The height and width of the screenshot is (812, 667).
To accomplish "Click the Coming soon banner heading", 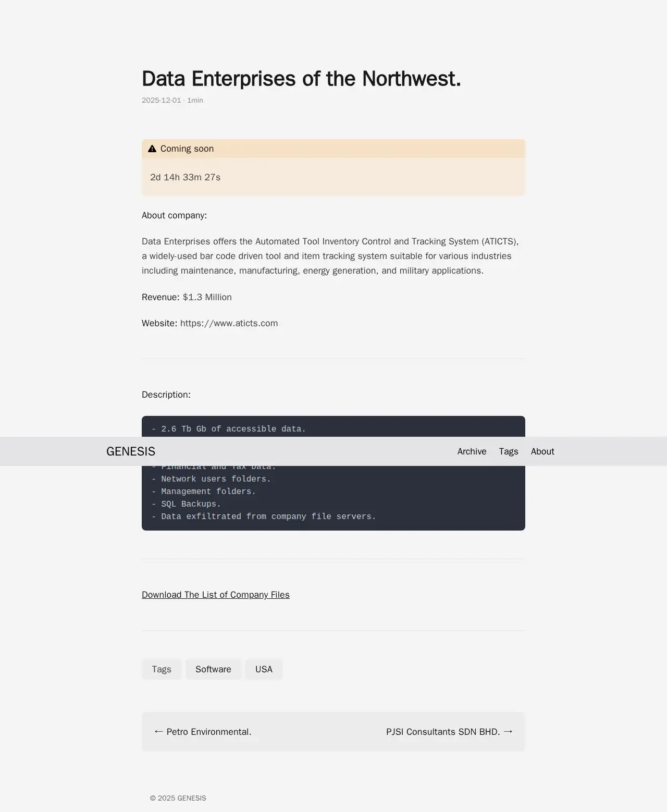I will click(x=187, y=149).
